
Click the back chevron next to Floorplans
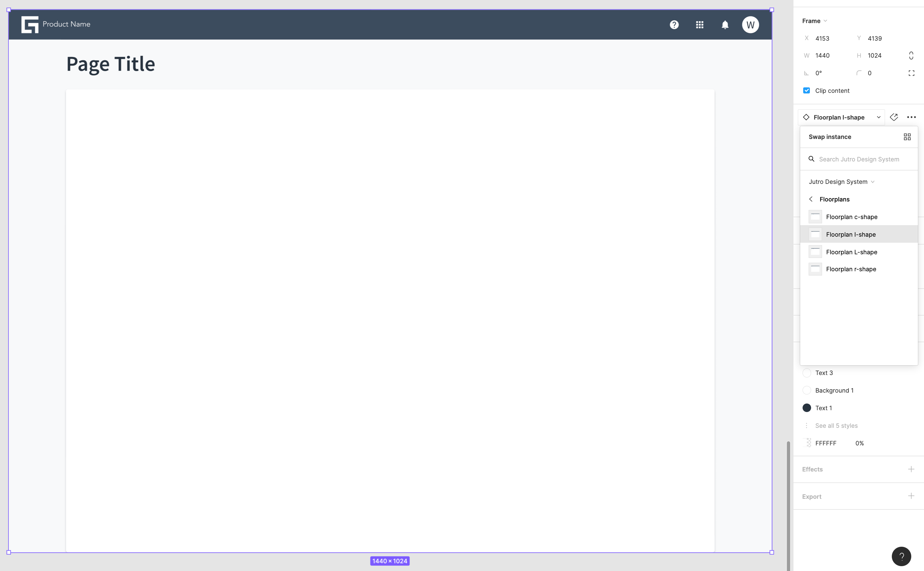(811, 199)
